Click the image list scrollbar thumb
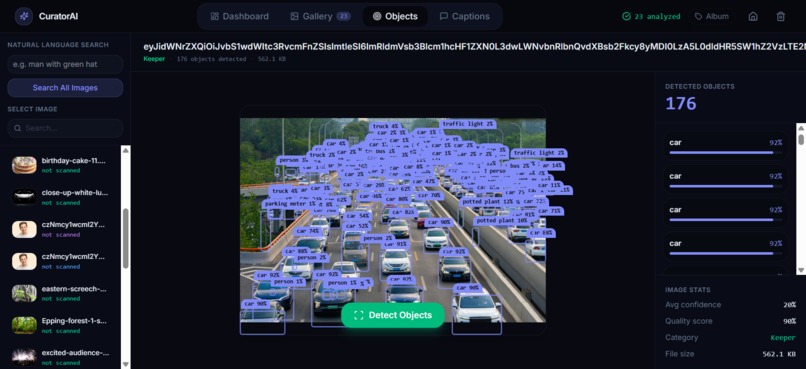Image resolution: width=806 pixels, height=369 pixels. click(x=125, y=238)
